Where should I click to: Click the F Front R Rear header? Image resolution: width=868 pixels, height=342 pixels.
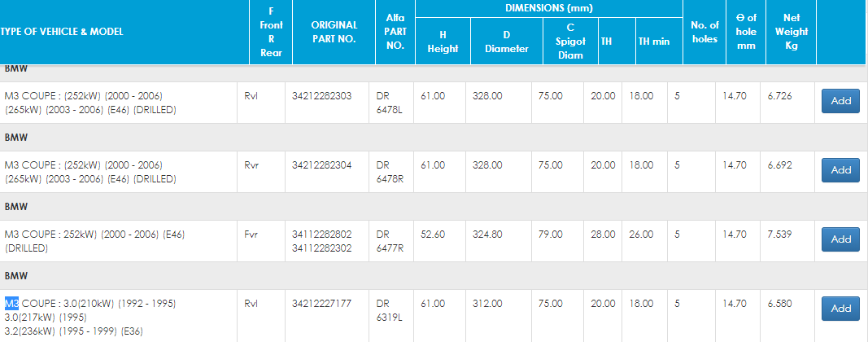(x=270, y=32)
